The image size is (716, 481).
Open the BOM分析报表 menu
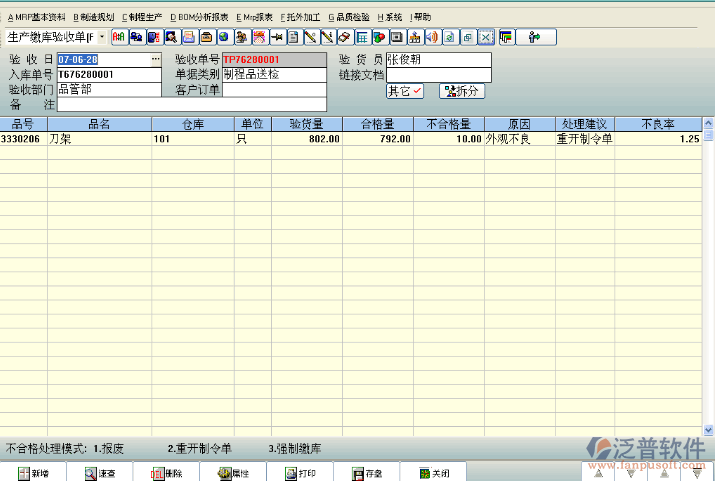tap(199, 17)
